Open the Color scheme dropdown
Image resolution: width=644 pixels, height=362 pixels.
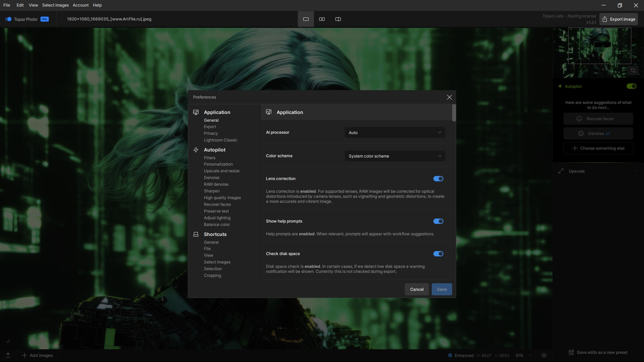(x=395, y=156)
